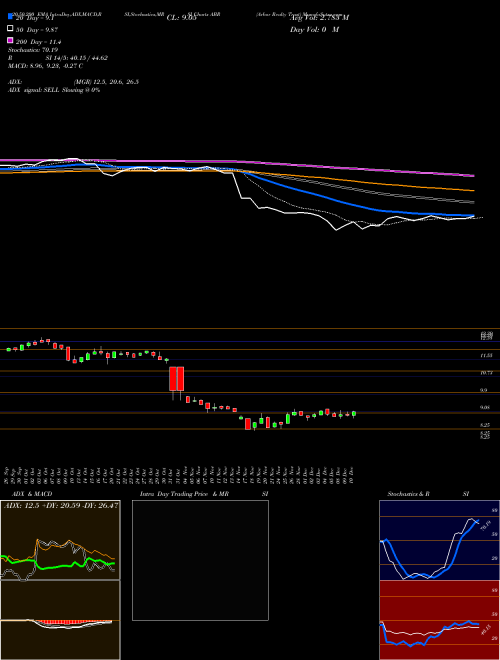Click the last green candlestick on the chart
The image size is (500, 660).
[x=354, y=414]
